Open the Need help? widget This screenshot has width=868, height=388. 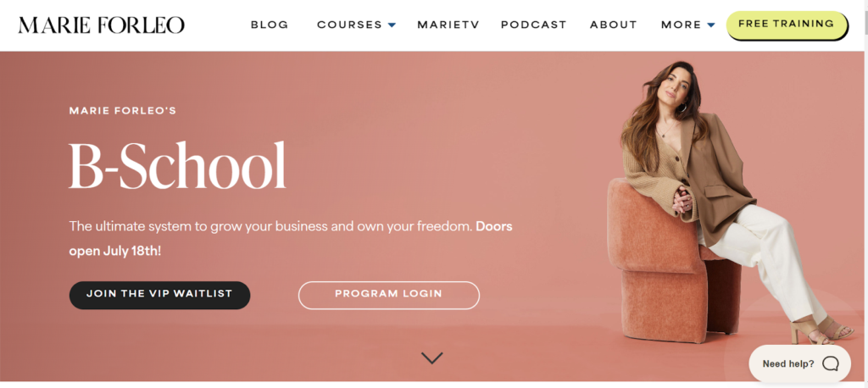click(x=799, y=363)
